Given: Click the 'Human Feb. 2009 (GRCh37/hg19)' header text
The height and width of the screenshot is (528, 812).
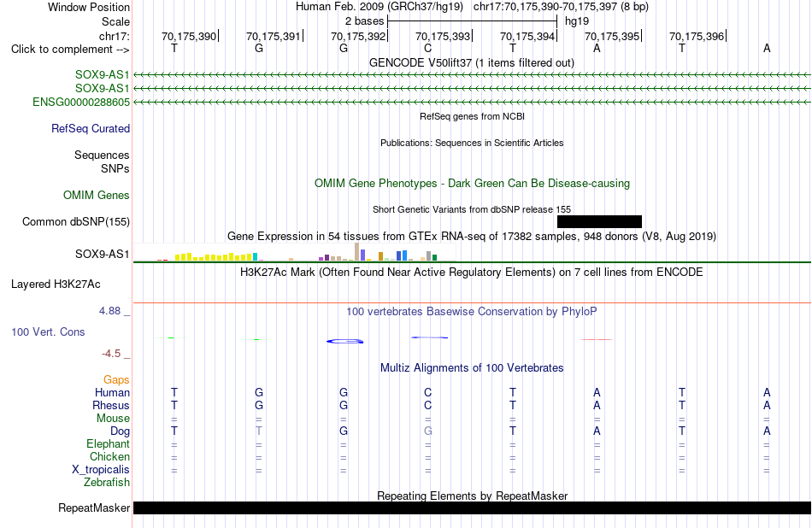Looking at the screenshot, I should tap(380, 7).
